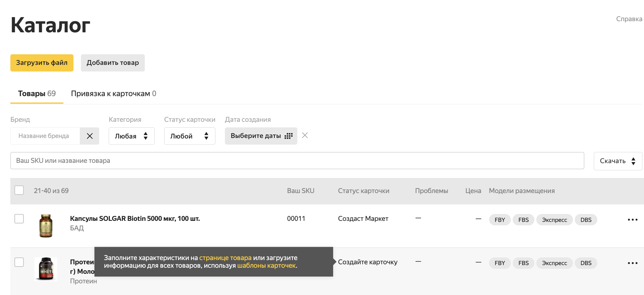Click DBS tag in Протеин row

[x=586, y=263]
